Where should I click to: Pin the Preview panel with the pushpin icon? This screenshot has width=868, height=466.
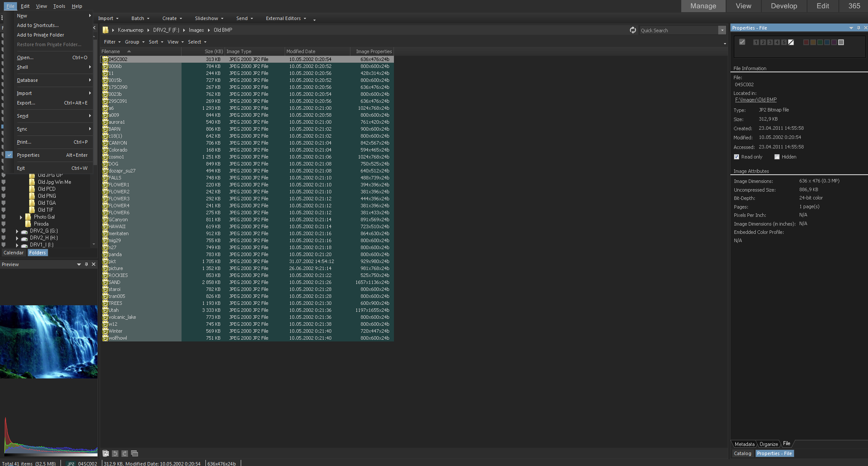coord(86,264)
